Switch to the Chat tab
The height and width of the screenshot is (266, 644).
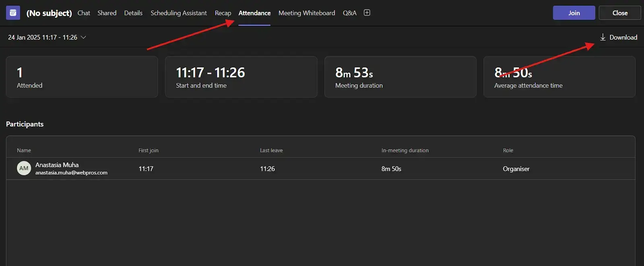pos(84,13)
